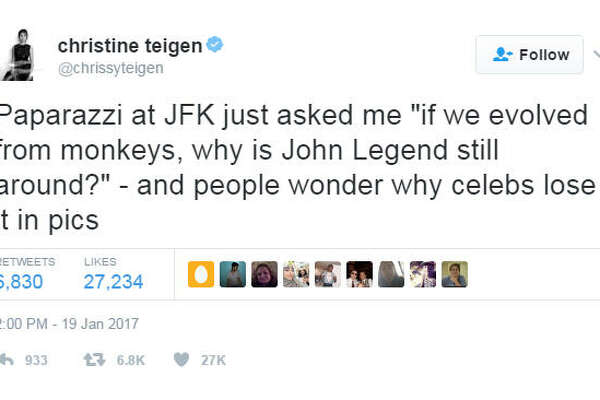Image resolution: width=600 pixels, height=400 pixels.
Task: Open the egg default avatar liker profile
Action: [x=201, y=274]
